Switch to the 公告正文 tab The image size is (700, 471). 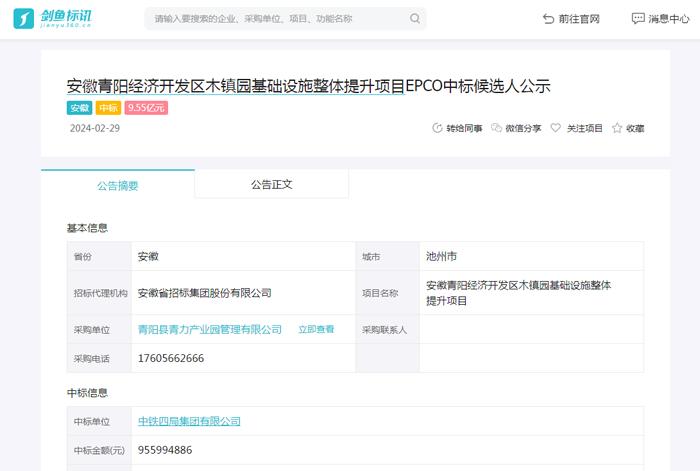(x=271, y=185)
